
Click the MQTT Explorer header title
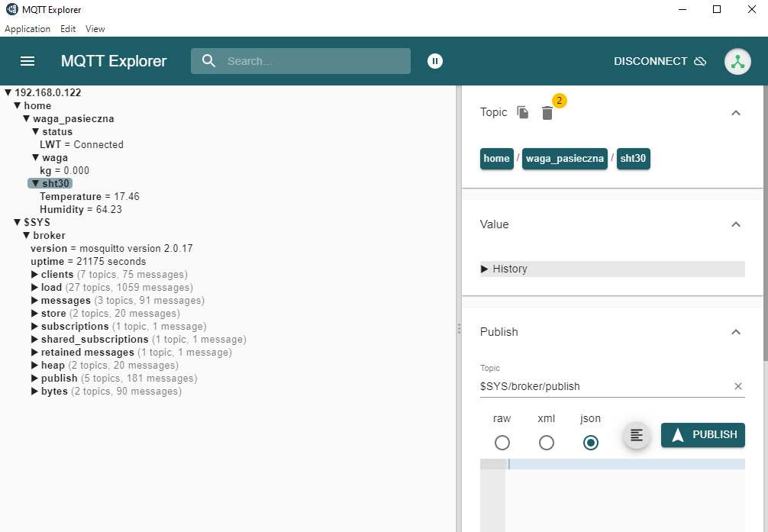click(114, 61)
